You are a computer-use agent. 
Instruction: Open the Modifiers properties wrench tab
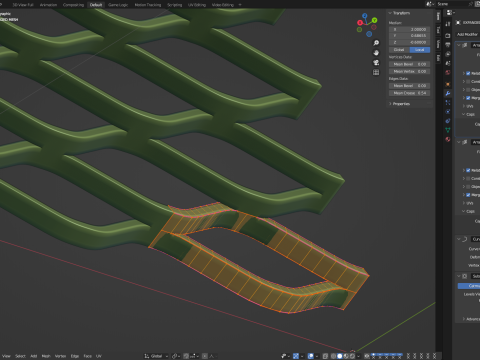pyautogui.click(x=448, y=94)
